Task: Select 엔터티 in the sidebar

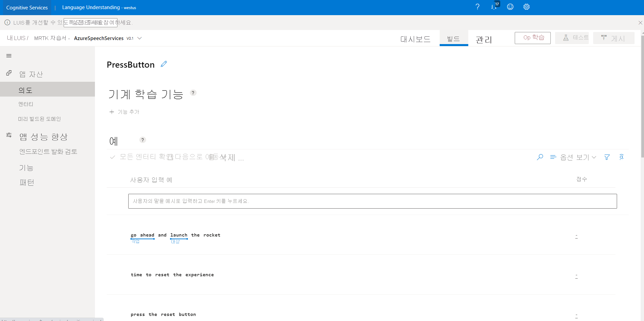Action: click(26, 104)
